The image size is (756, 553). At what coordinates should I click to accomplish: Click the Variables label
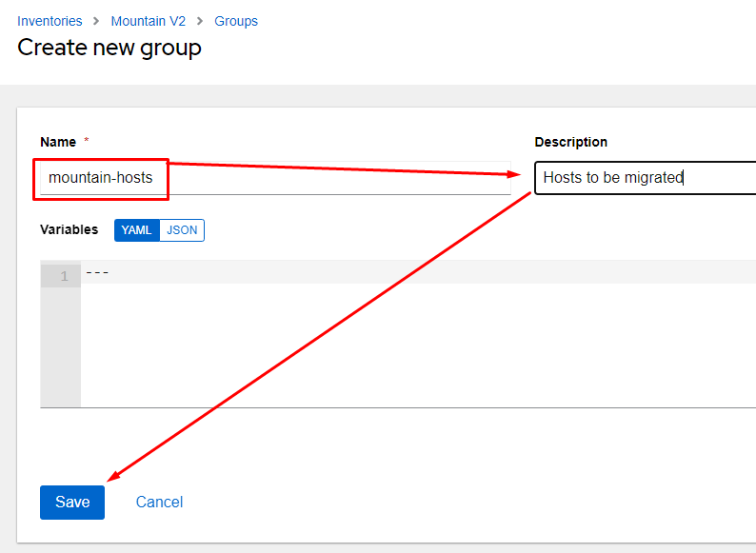pos(69,229)
